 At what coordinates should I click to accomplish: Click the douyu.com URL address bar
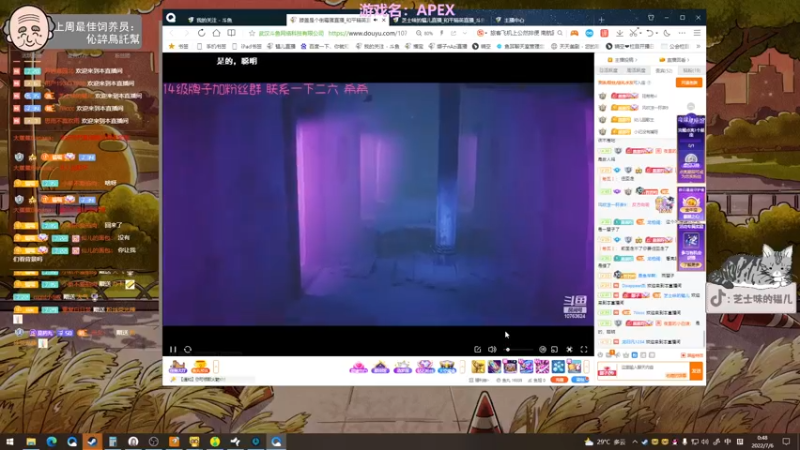367,33
